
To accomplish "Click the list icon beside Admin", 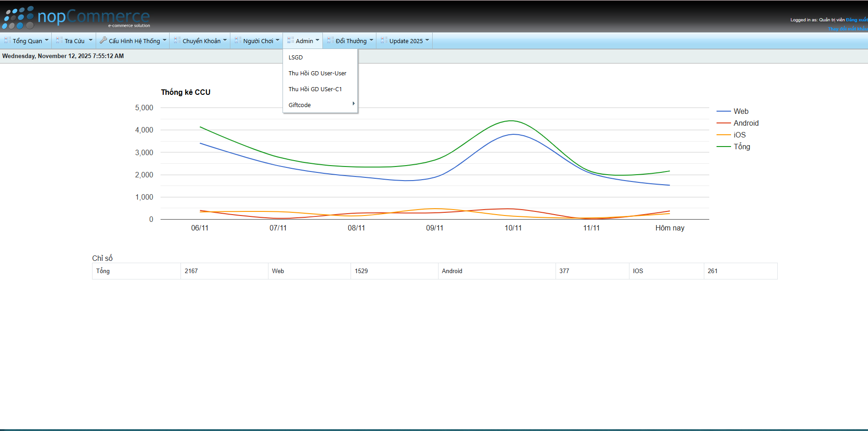I will tap(290, 40).
